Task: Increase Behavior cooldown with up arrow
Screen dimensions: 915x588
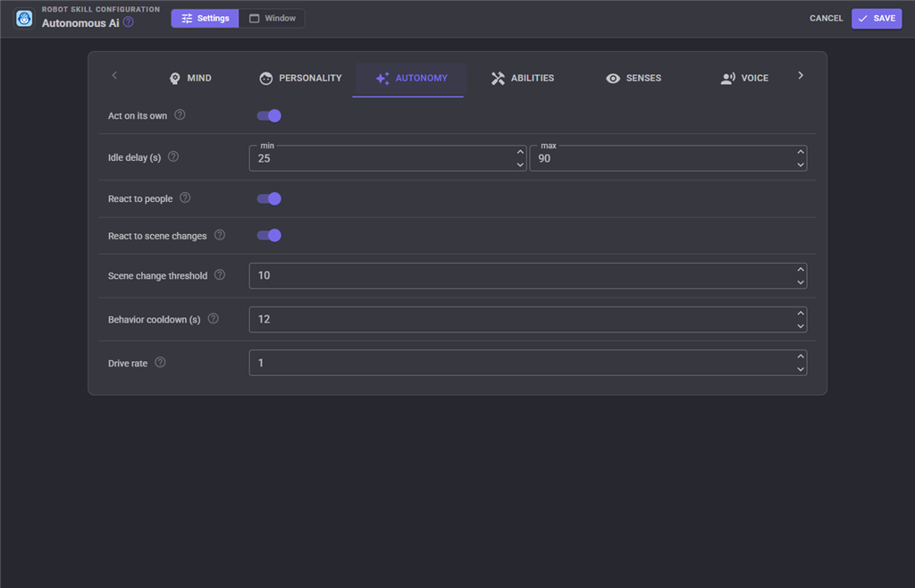Action: tap(801, 314)
